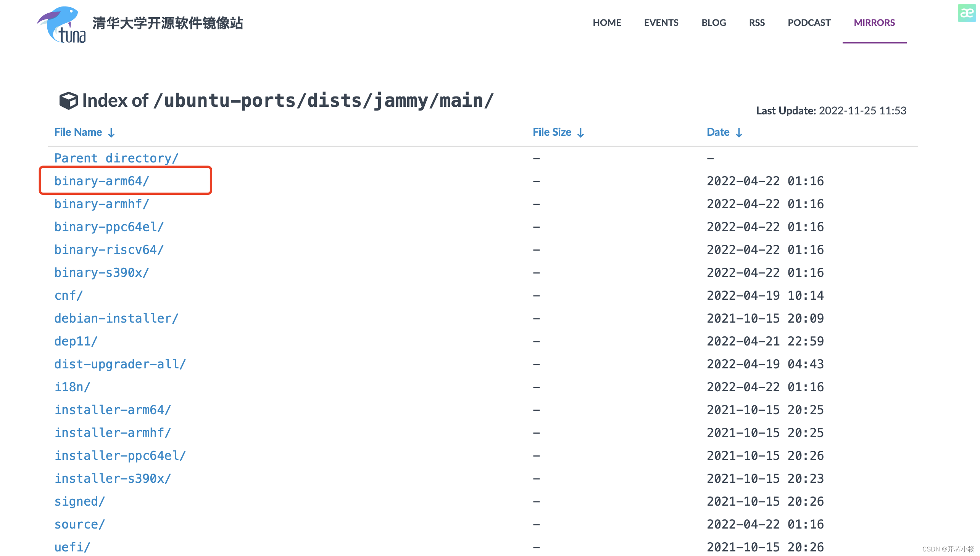Open the binary-s390x/ folder
Screen dimensions: 980x556
(102, 273)
